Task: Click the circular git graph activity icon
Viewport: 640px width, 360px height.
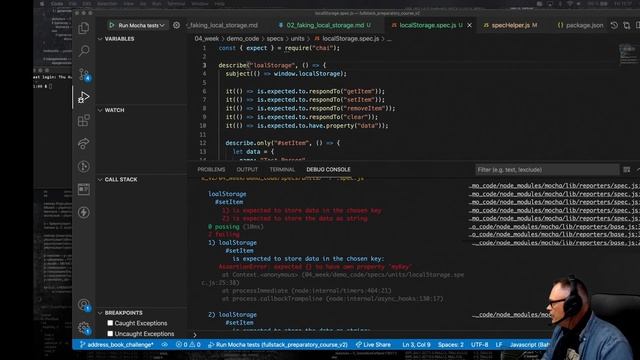Action: [x=84, y=166]
